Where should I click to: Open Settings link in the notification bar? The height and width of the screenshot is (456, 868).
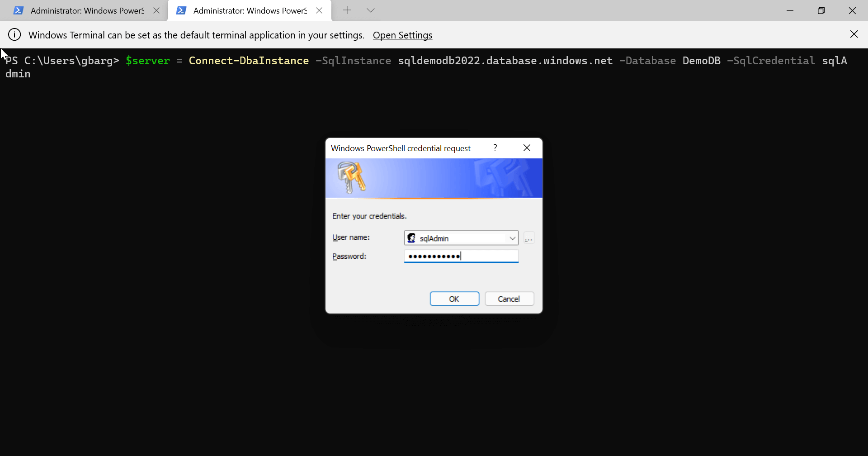pos(402,35)
